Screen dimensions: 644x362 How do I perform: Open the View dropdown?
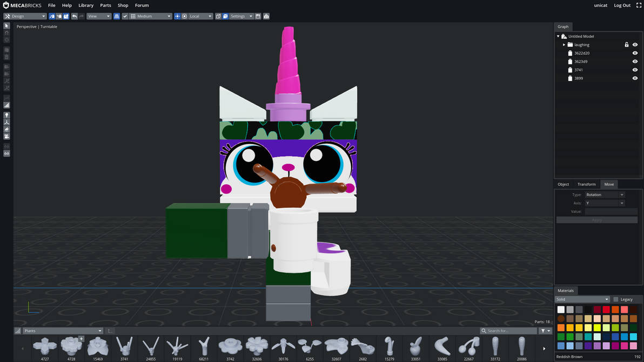(98, 16)
